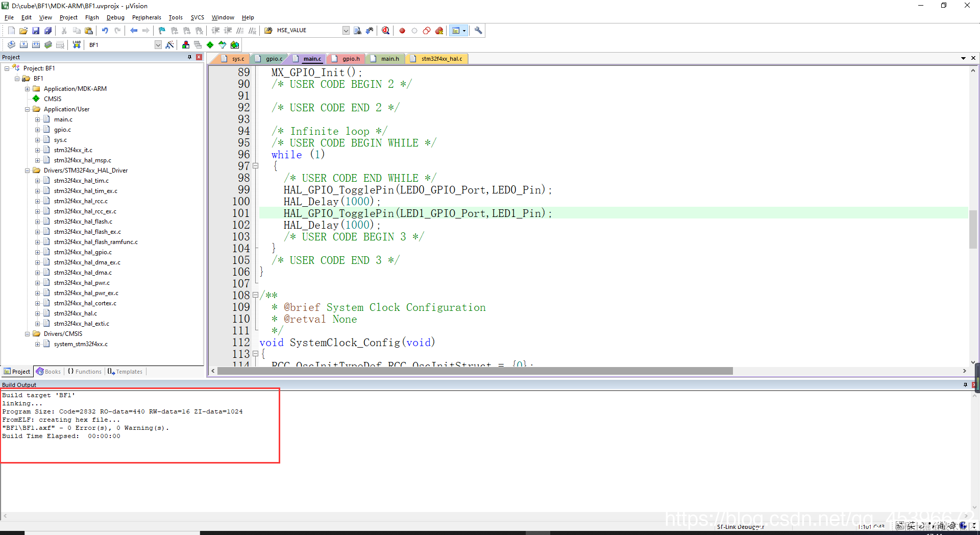
Task: Comment selection icon
Action: click(240, 31)
